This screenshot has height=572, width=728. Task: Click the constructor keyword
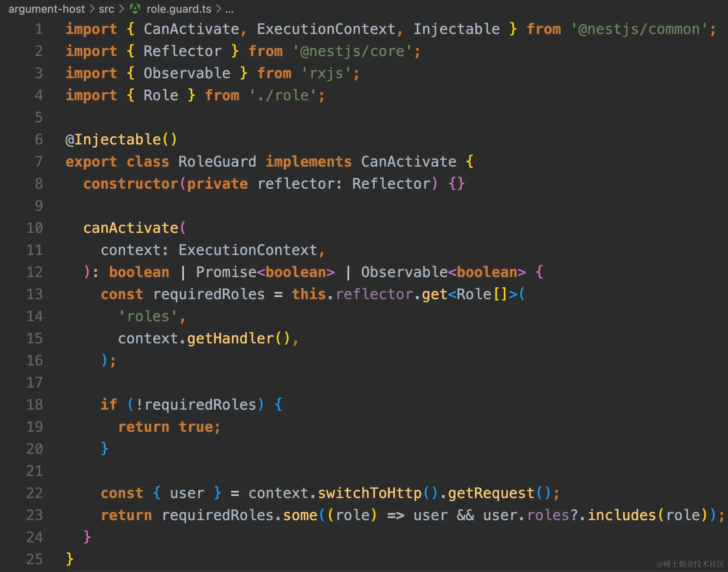131,184
